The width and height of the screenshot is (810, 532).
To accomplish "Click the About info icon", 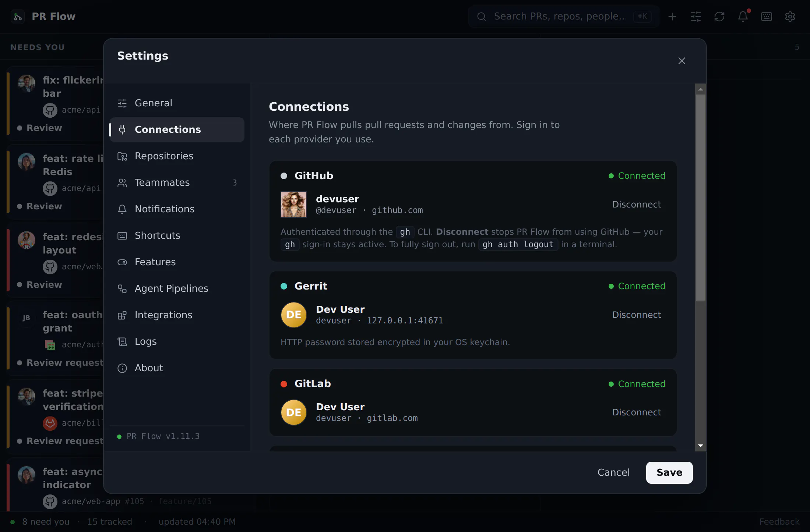I will pyautogui.click(x=122, y=368).
